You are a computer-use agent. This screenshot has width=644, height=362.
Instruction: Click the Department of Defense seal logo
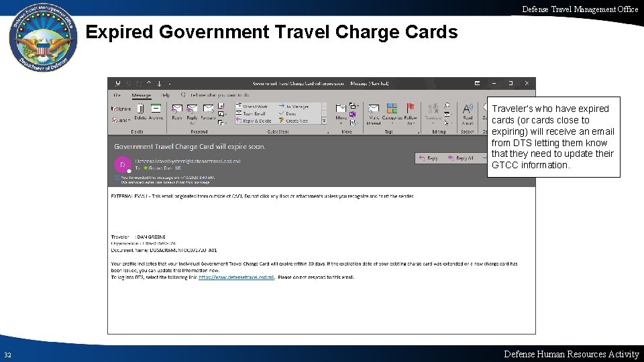43,38
